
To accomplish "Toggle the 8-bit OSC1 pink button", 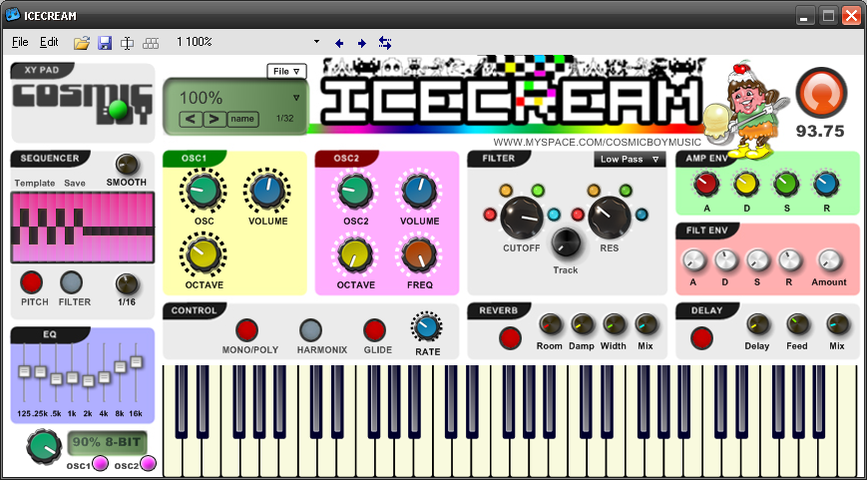I will (x=100, y=463).
